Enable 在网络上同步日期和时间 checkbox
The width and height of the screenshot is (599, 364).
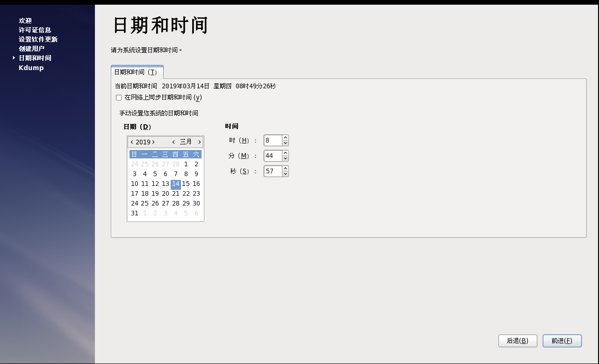tap(118, 97)
